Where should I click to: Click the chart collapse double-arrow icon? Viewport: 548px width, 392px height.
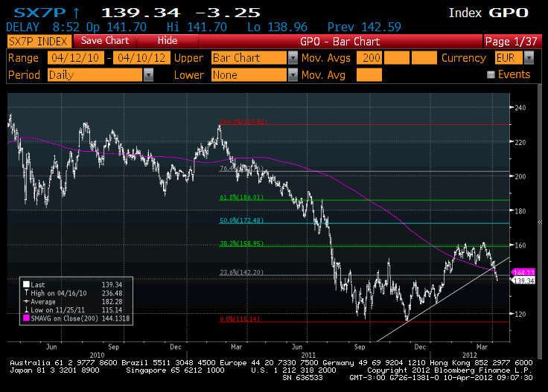tap(540, 222)
